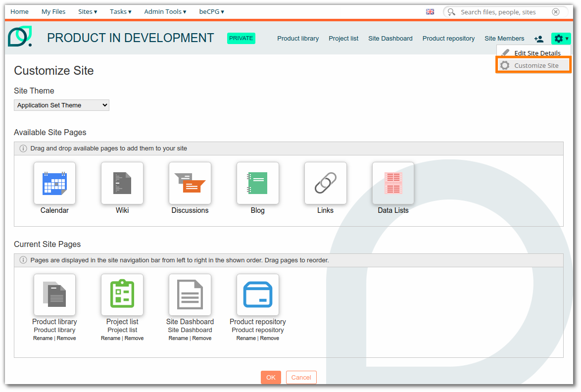This screenshot has width=581, height=392.
Task: Click the PRIVATE site badge
Action: click(x=241, y=38)
